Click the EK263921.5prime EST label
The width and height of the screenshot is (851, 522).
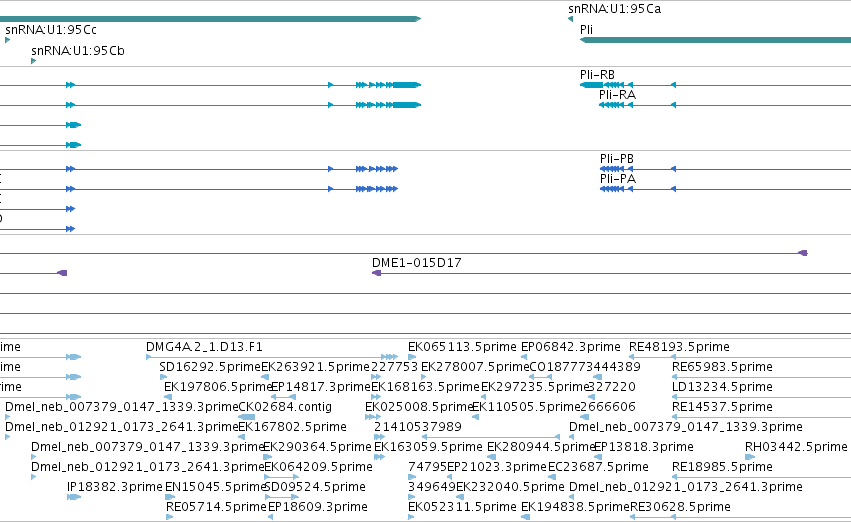coord(315,367)
